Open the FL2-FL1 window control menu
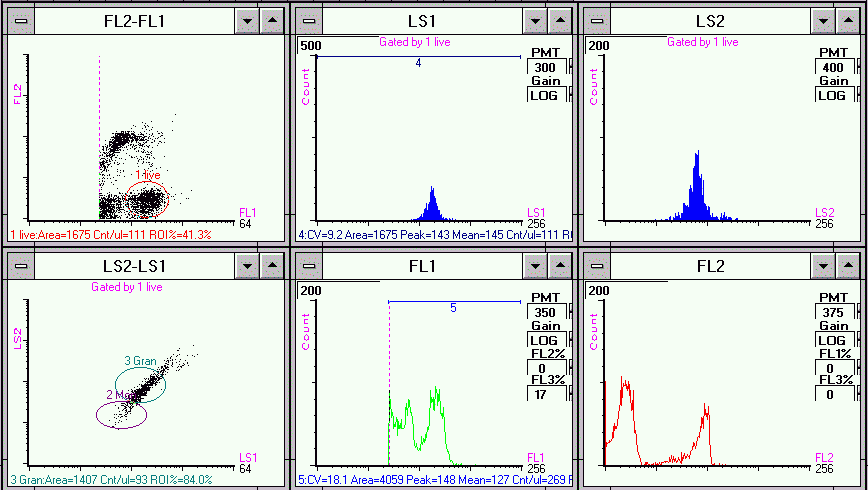868x490 pixels. [20, 19]
